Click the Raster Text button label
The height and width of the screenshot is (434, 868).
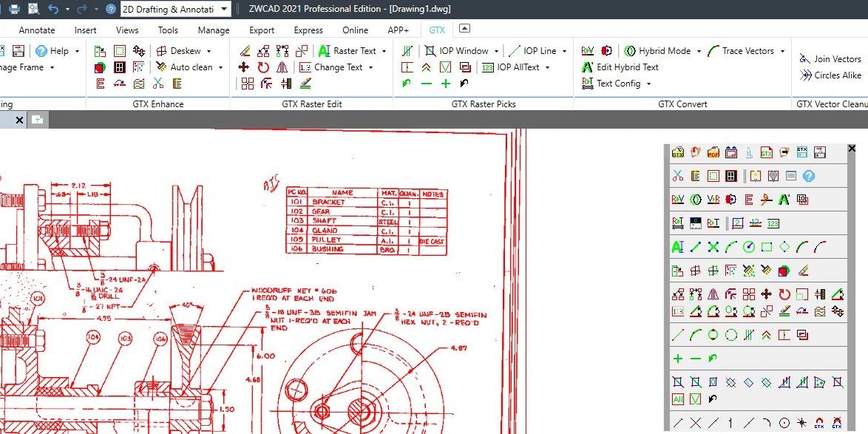pyautogui.click(x=355, y=51)
